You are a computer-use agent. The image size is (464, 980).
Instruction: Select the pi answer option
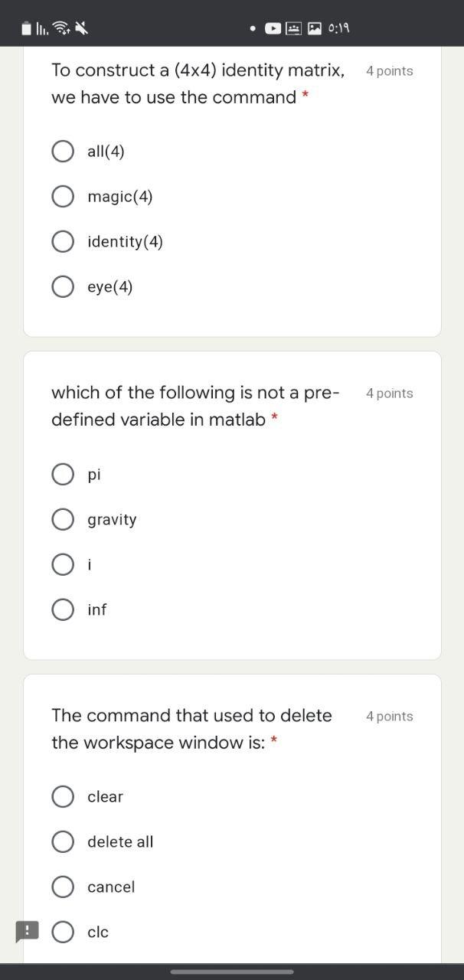pos(63,474)
